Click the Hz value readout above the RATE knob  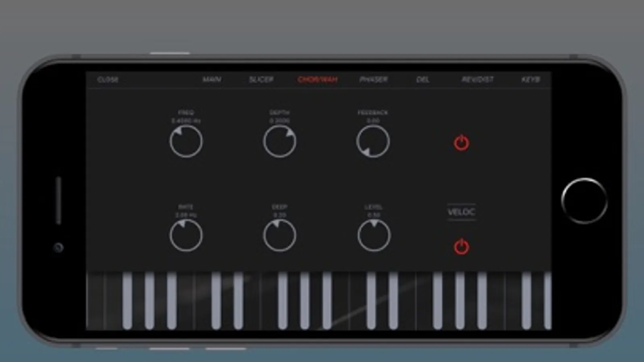(186, 215)
